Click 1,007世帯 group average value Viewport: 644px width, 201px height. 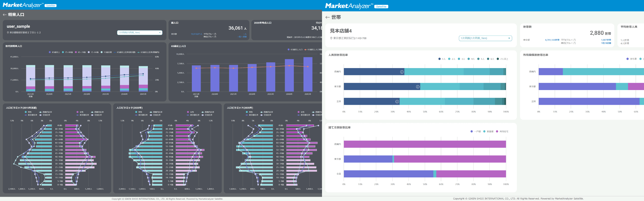coord(606,40)
